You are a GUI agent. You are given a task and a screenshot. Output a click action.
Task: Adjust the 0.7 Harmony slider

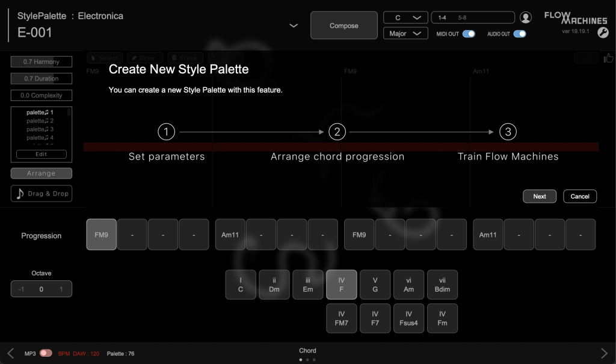point(42,61)
